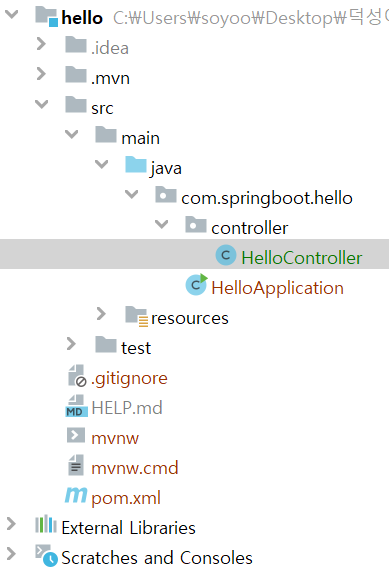Click the blue java source root icon
The width and height of the screenshot is (389, 582).
pos(136,165)
